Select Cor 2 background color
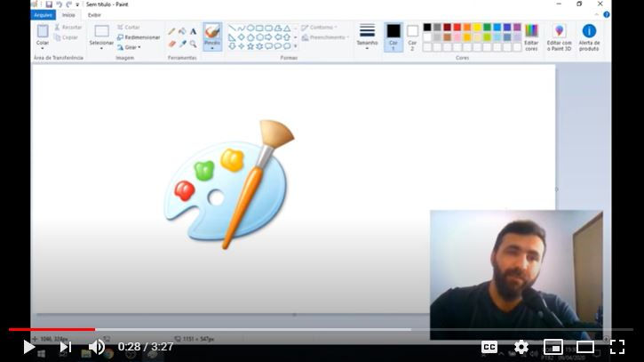The width and height of the screenshot is (644, 362). [x=412, y=36]
